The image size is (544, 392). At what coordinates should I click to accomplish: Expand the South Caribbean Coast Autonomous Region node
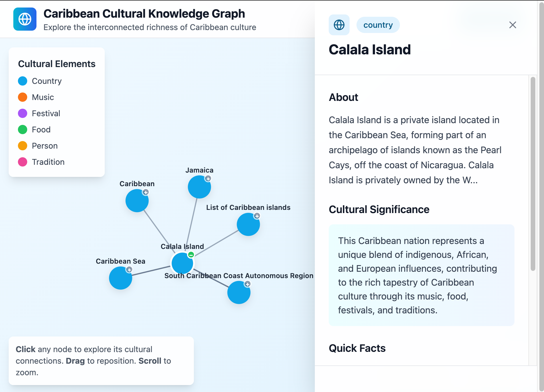[x=247, y=284]
